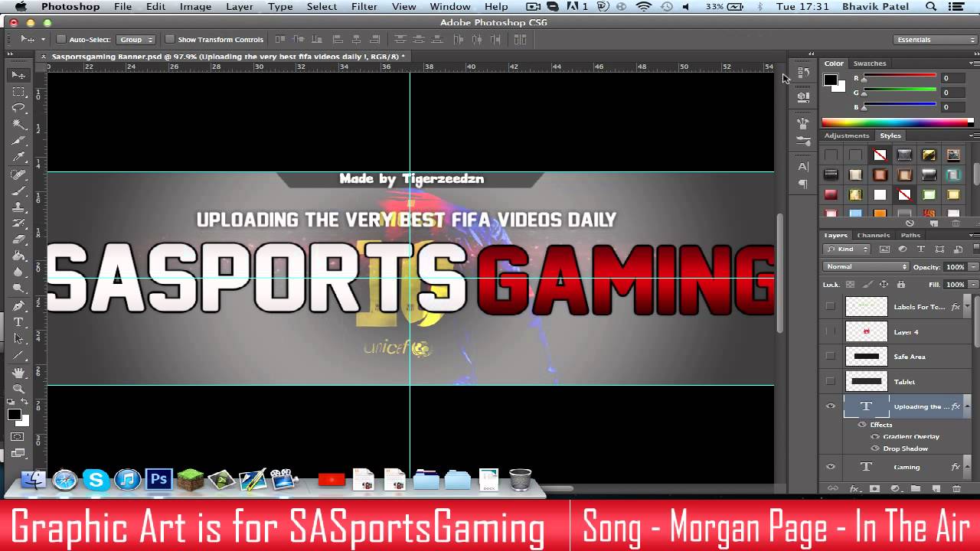Toggle Gradient Overlay effect visibility
This screenshot has height=551, width=980.
tap(875, 436)
